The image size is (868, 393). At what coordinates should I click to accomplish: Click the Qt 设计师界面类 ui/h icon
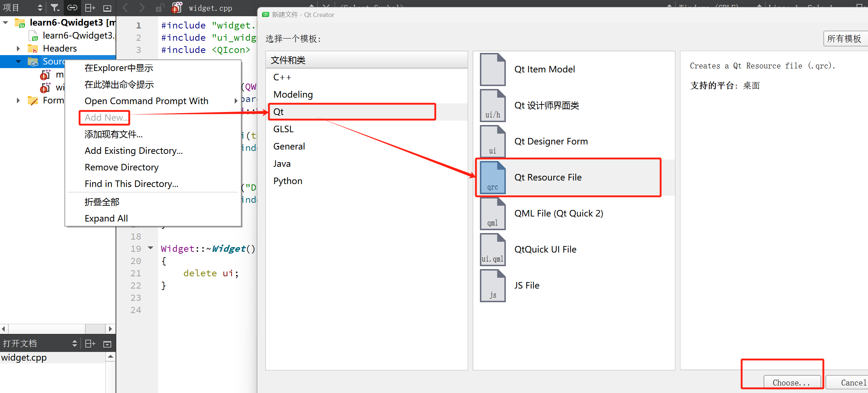(493, 106)
